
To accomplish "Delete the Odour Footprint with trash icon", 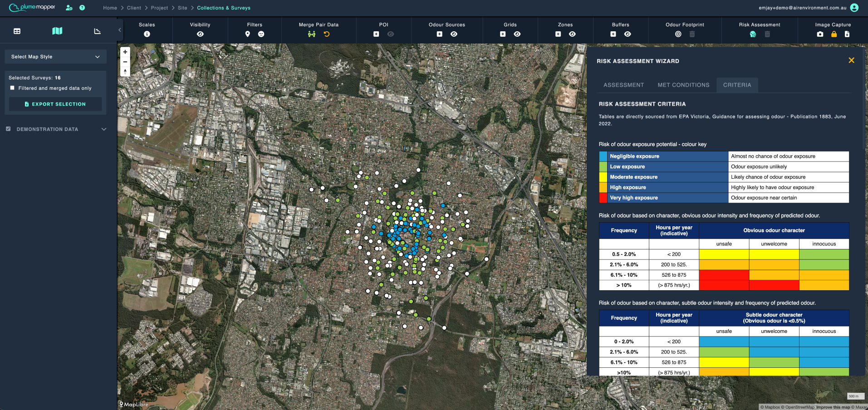I will pos(692,34).
